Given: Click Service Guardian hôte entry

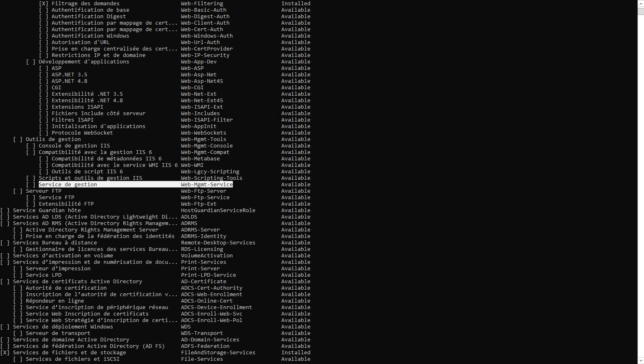Looking at the screenshot, I should [x=46, y=210].
